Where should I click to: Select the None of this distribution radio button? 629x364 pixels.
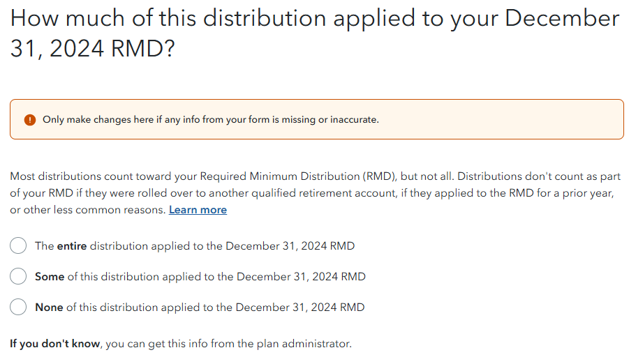tap(18, 307)
